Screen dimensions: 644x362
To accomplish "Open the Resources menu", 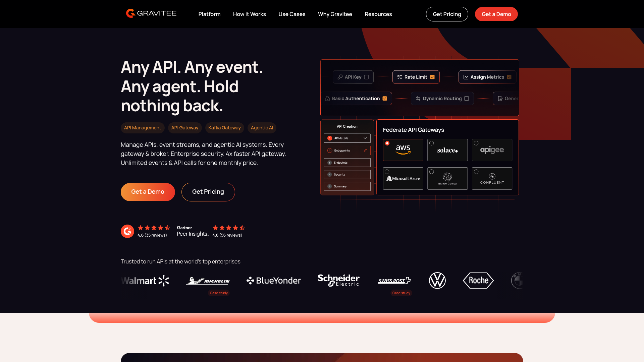I will (378, 14).
